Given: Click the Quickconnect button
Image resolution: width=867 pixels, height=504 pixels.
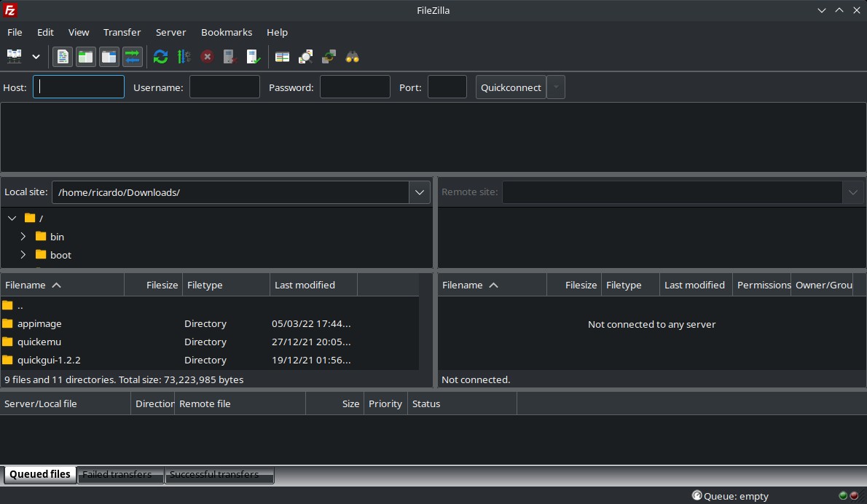Looking at the screenshot, I should coord(511,87).
